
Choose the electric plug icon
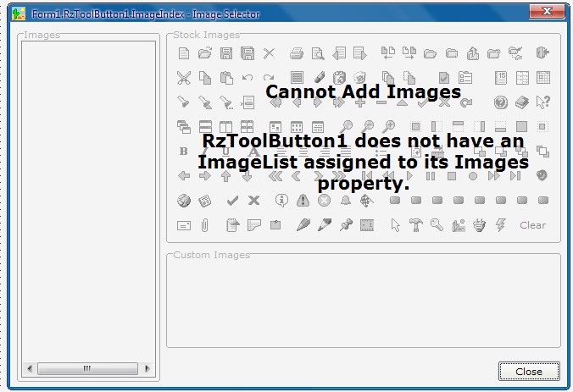[480, 225]
